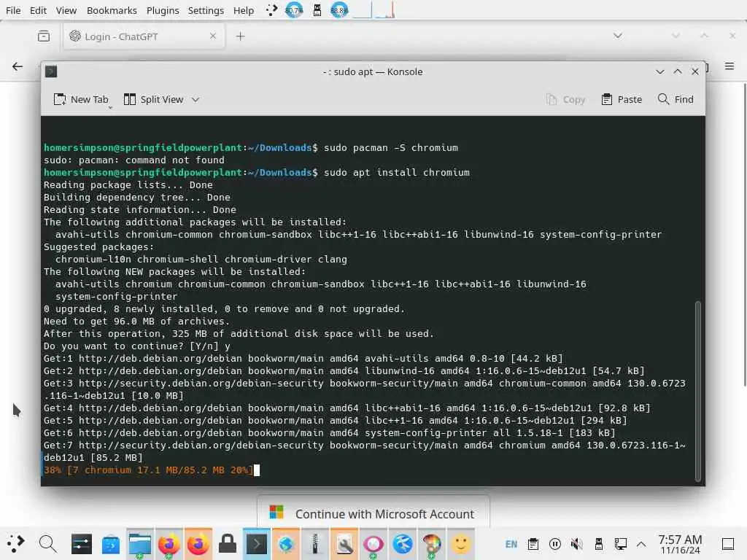Image resolution: width=747 pixels, height=560 pixels.
Task: Open Discover software store from taskbar
Action: click(111, 543)
